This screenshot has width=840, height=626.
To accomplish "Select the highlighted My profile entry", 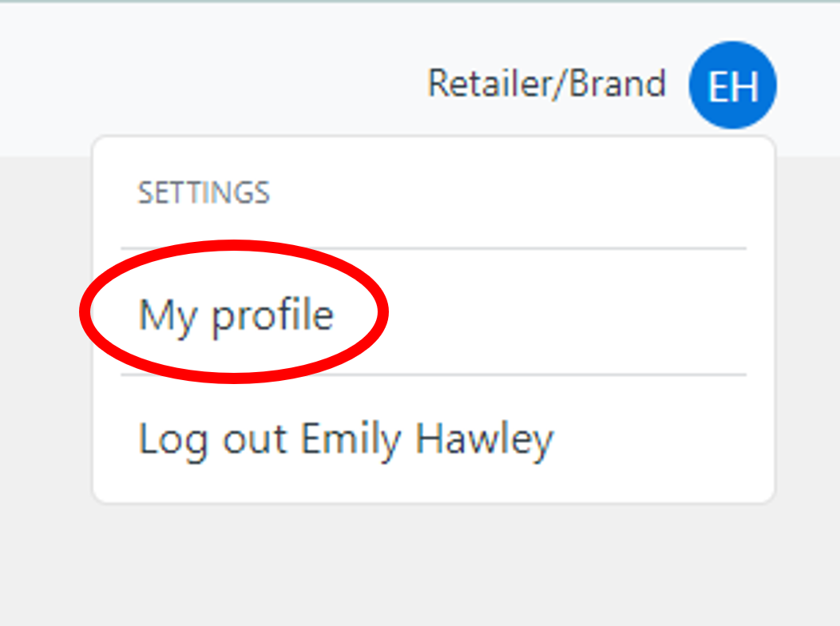I will click(x=236, y=314).
